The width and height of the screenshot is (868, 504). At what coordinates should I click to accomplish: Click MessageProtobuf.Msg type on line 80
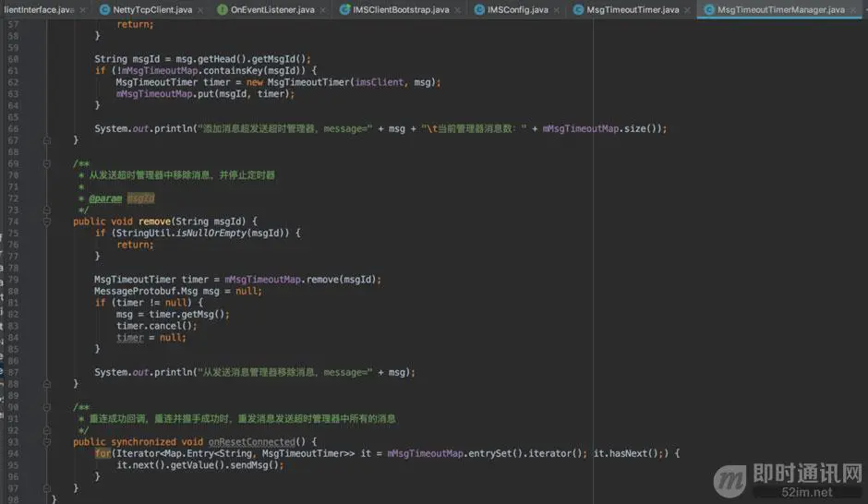[x=146, y=291]
